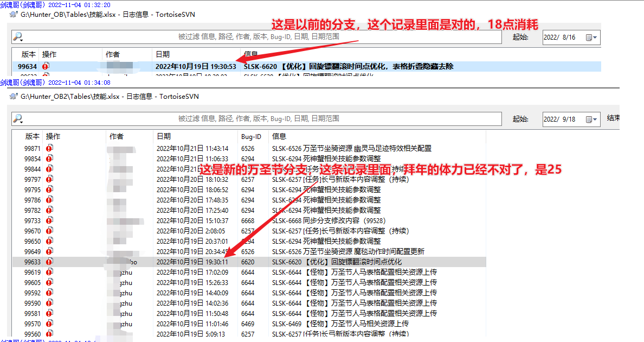Image resolution: width=644 pixels, height=342 pixels.
Task: Open the 2022/9/18 start date dropdown
Action: (595, 119)
